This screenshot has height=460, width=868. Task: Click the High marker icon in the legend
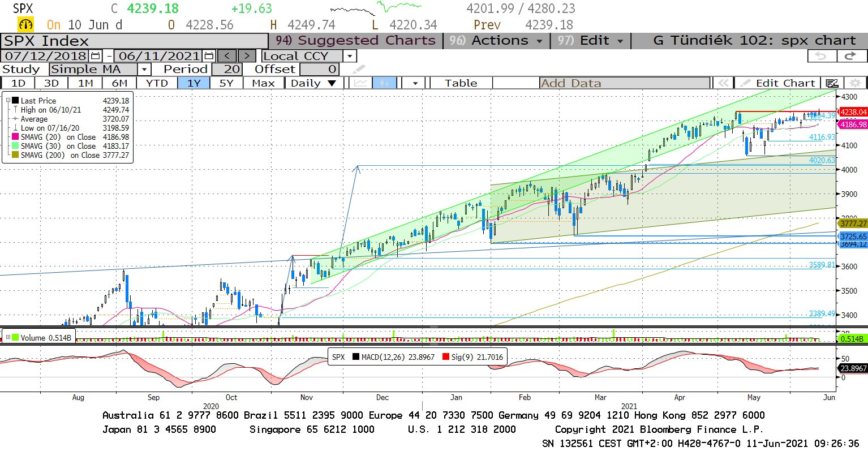tap(16, 110)
